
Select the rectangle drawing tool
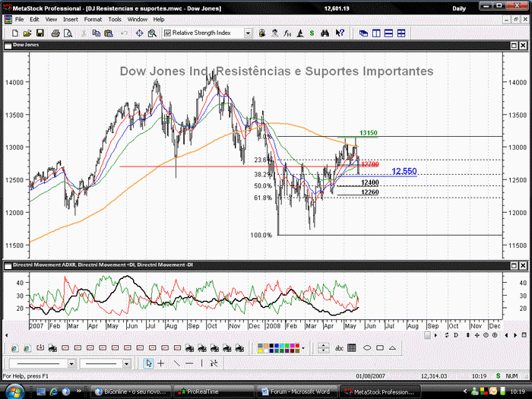(x=380, y=348)
